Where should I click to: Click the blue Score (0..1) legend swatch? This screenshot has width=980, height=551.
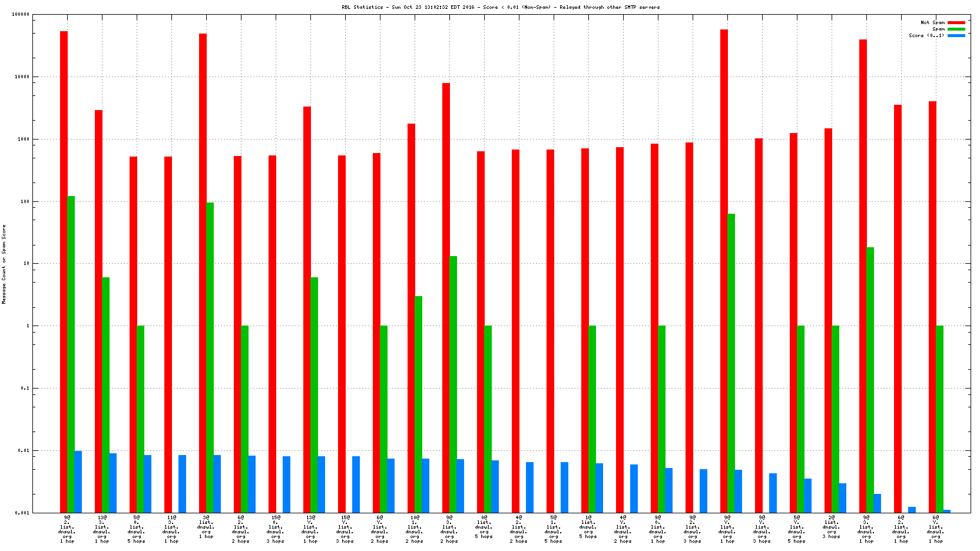(956, 35)
